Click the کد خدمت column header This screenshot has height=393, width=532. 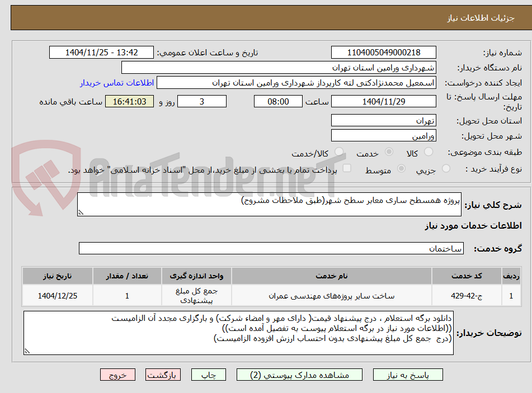[467, 276]
